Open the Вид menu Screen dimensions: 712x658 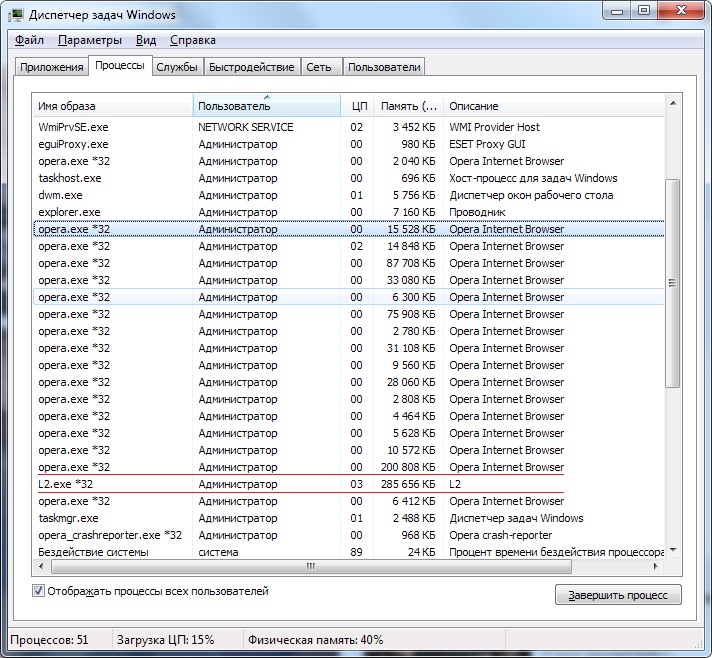coord(146,40)
